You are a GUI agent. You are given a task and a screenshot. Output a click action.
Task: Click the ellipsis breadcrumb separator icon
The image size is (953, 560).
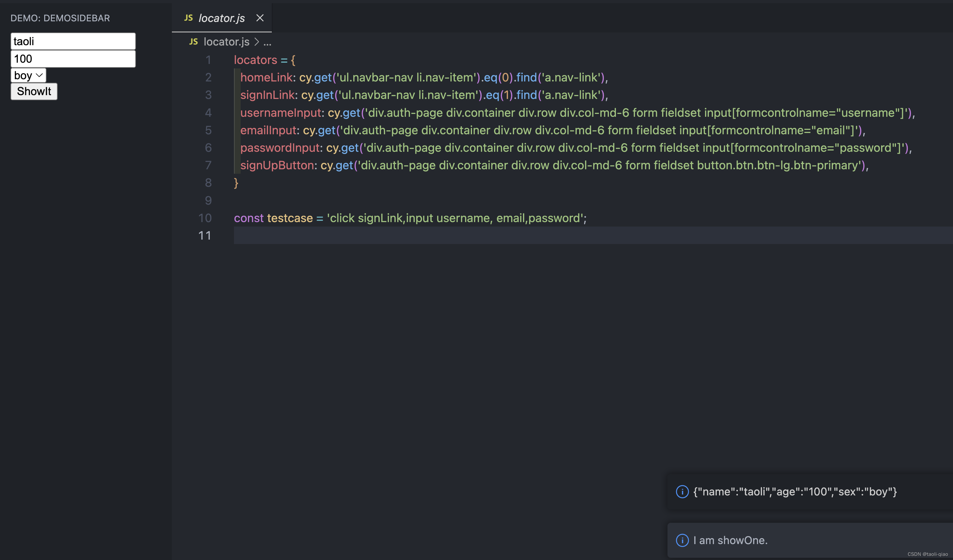pyautogui.click(x=267, y=41)
